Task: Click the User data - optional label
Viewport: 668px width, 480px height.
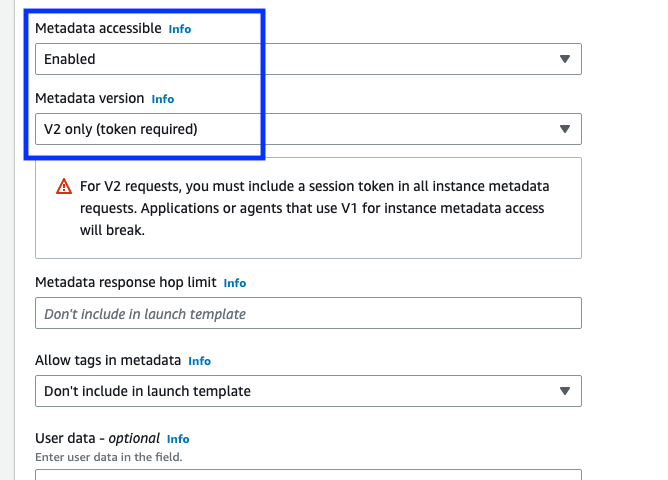Action: pyautogui.click(x=97, y=438)
